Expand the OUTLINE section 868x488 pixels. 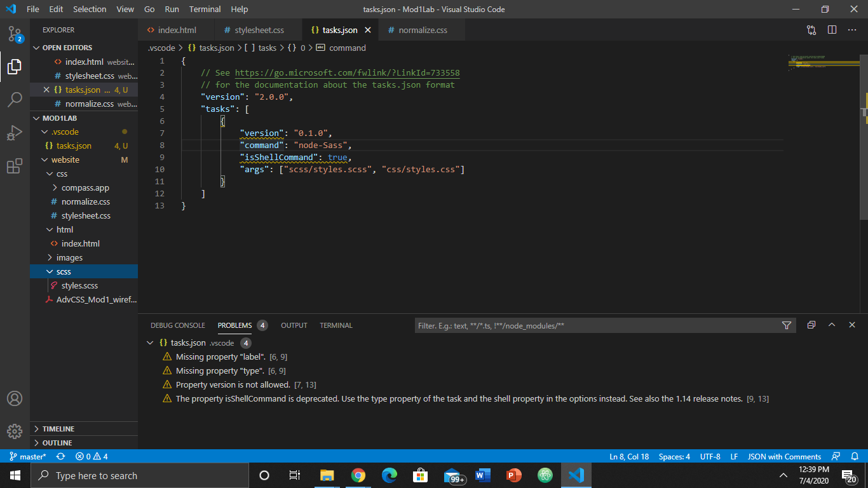[57, 443]
